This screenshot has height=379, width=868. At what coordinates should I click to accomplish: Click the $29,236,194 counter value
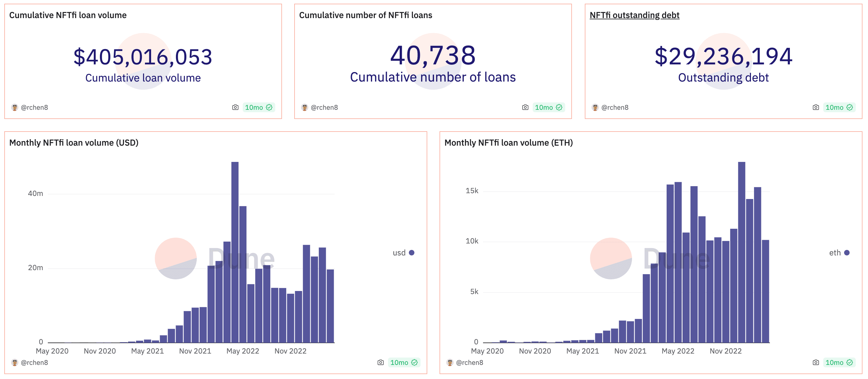pos(723,56)
